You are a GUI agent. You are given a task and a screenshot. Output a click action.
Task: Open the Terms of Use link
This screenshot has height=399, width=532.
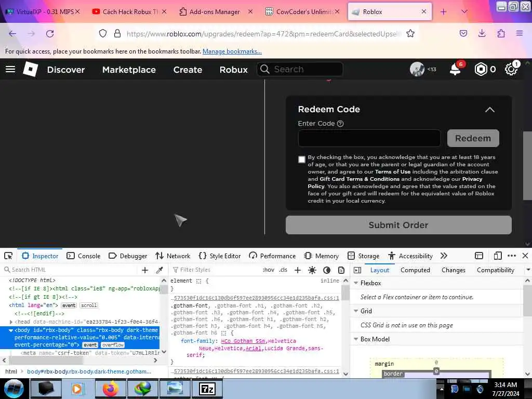click(393, 171)
